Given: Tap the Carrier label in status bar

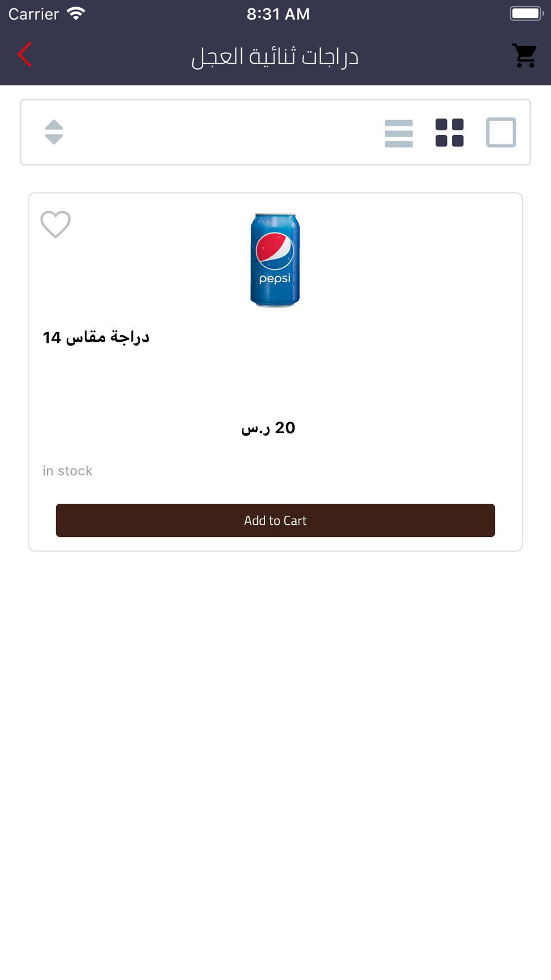Looking at the screenshot, I should (34, 14).
